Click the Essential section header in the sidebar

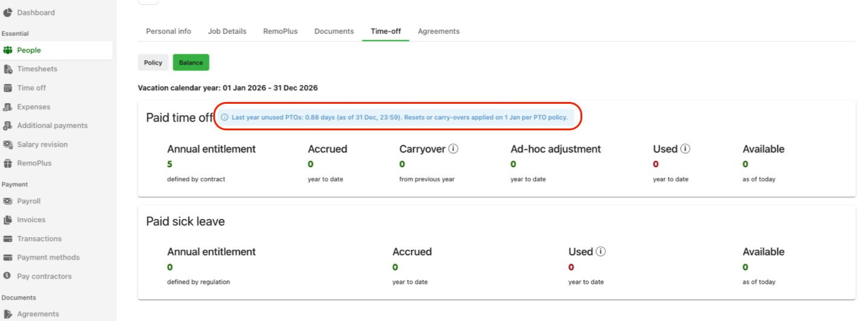click(x=15, y=34)
